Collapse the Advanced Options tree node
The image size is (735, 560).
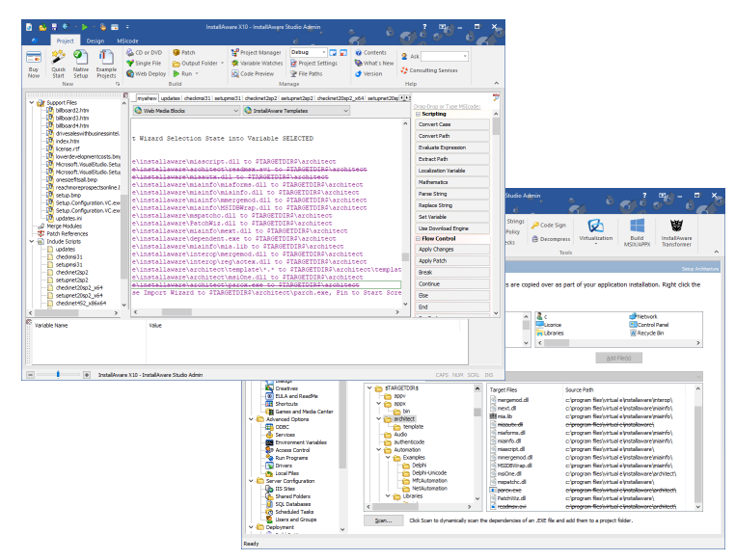[x=251, y=419]
